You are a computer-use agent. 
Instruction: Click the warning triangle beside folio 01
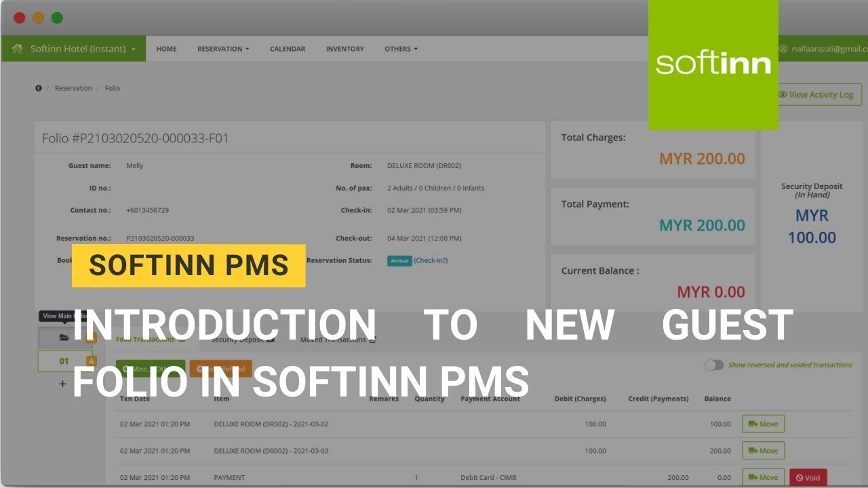coord(92,361)
